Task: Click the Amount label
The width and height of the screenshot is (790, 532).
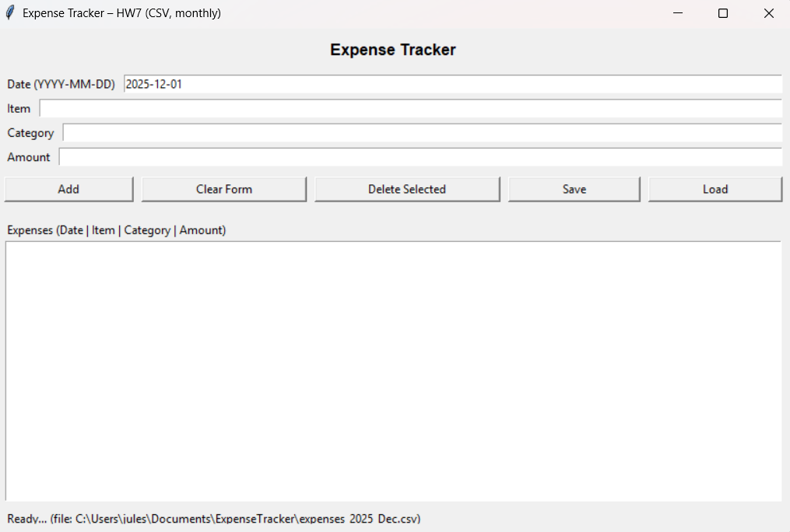Action: click(29, 156)
